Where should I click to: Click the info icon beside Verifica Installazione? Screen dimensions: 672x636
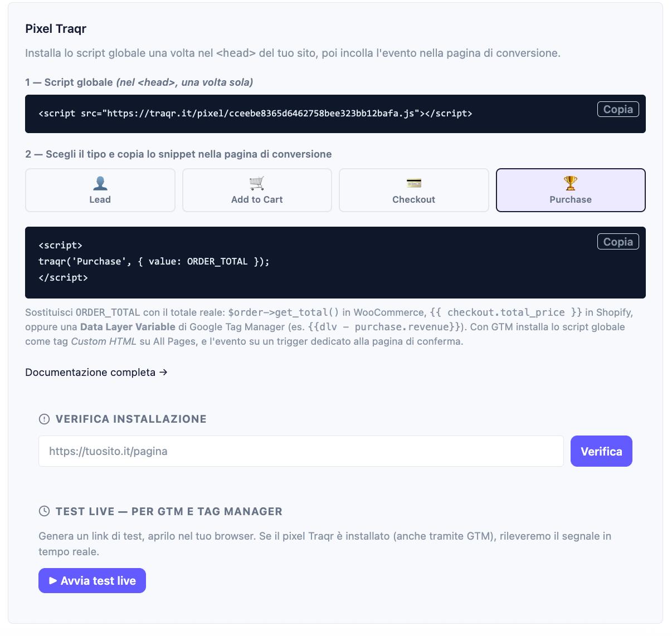click(x=44, y=419)
